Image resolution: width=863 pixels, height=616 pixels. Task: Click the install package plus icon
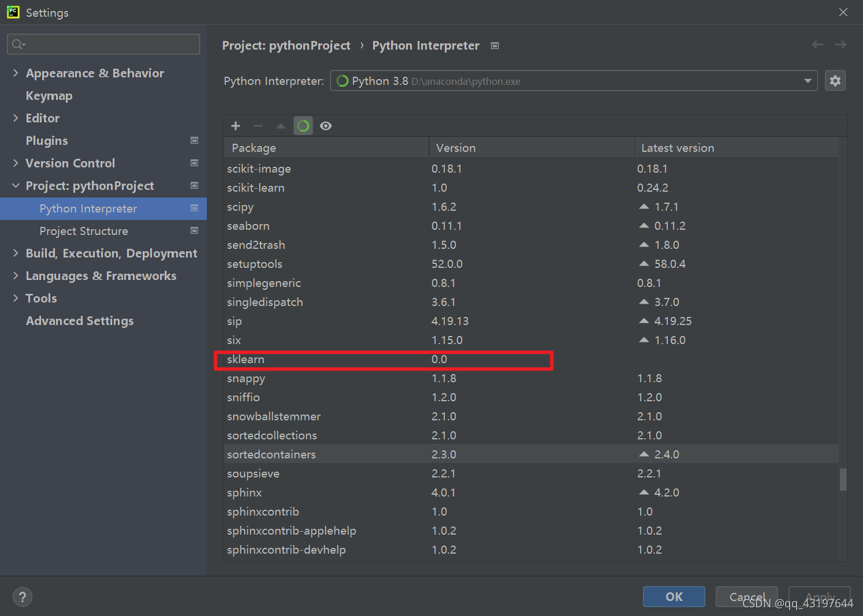(236, 126)
